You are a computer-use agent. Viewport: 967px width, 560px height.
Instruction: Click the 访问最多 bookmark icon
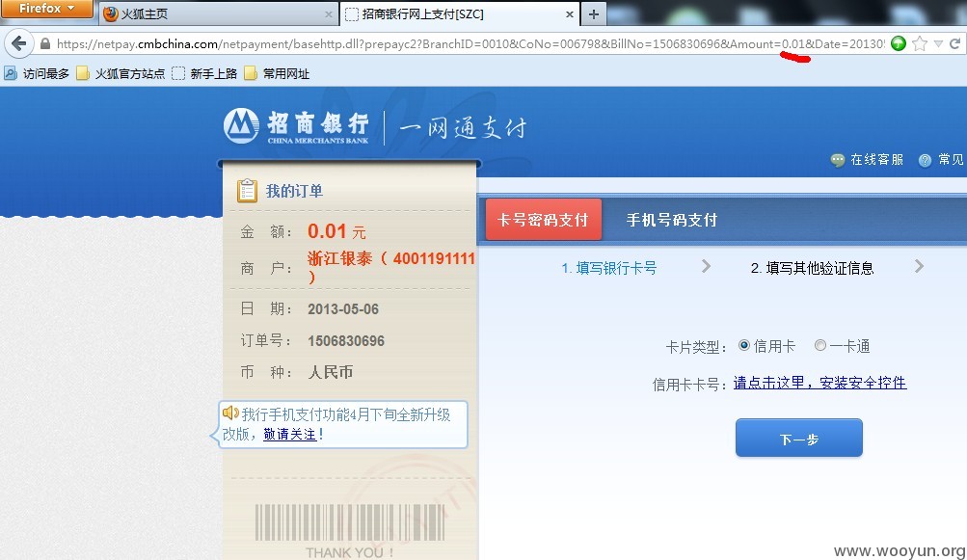(x=11, y=73)
